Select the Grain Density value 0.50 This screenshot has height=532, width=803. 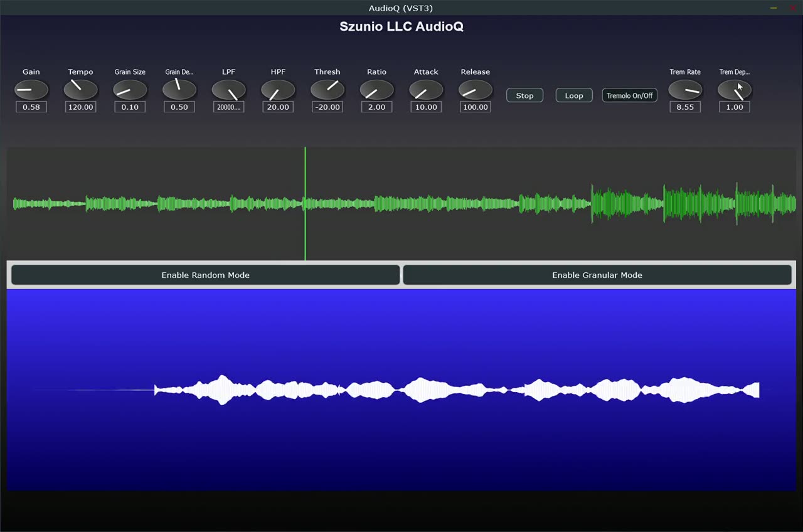pyautogui.click(x=179, y=107)
